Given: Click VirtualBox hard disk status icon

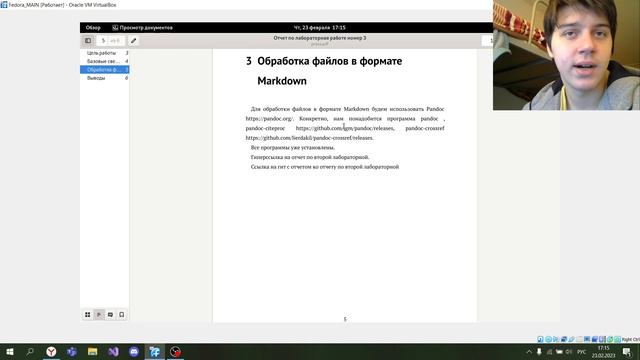Looking at the screenshot, I should 540,339.
